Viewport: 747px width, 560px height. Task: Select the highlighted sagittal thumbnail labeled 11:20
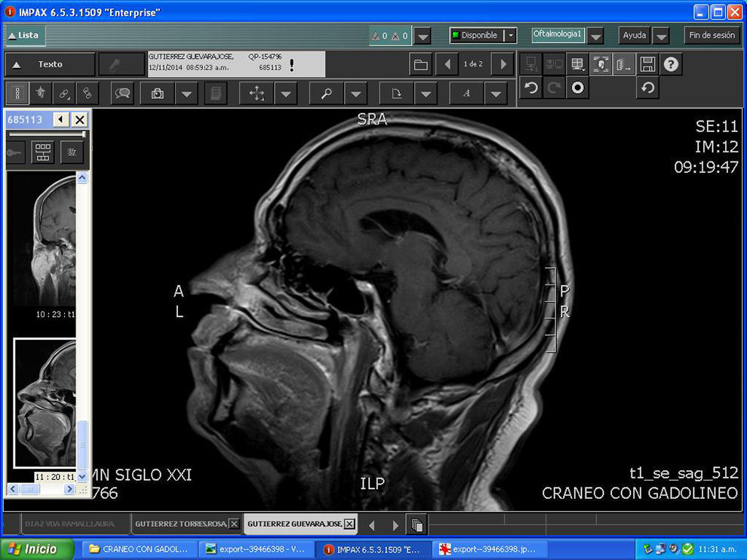(45, 404)
